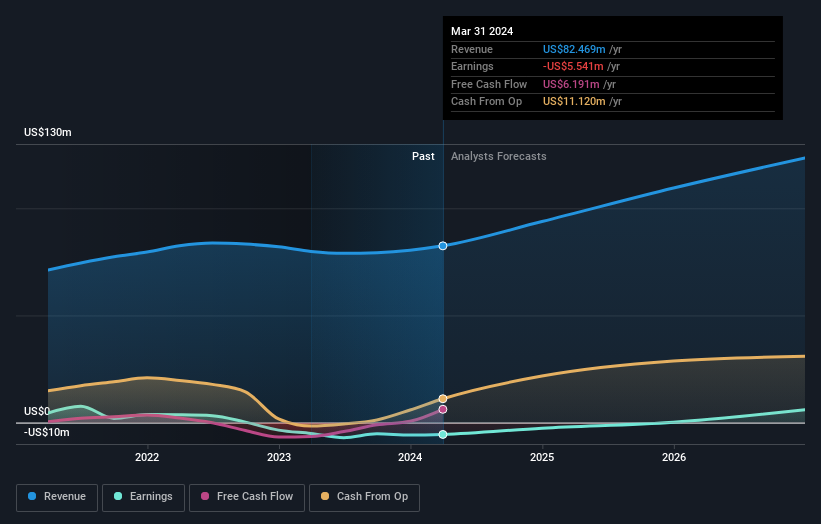
Task: Click the Mar 31 2024 tooltip date
Action: (482, 31)
